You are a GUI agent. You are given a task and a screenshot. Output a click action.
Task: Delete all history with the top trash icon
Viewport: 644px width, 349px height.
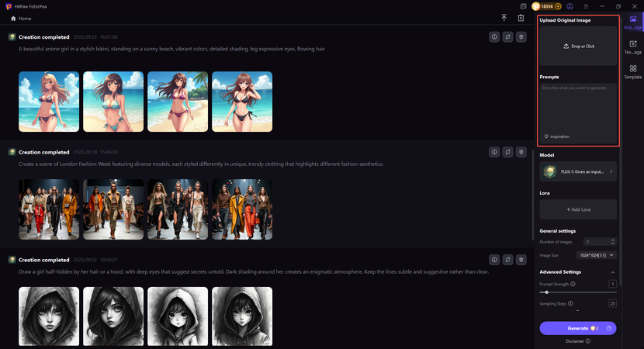pos(521,18)
